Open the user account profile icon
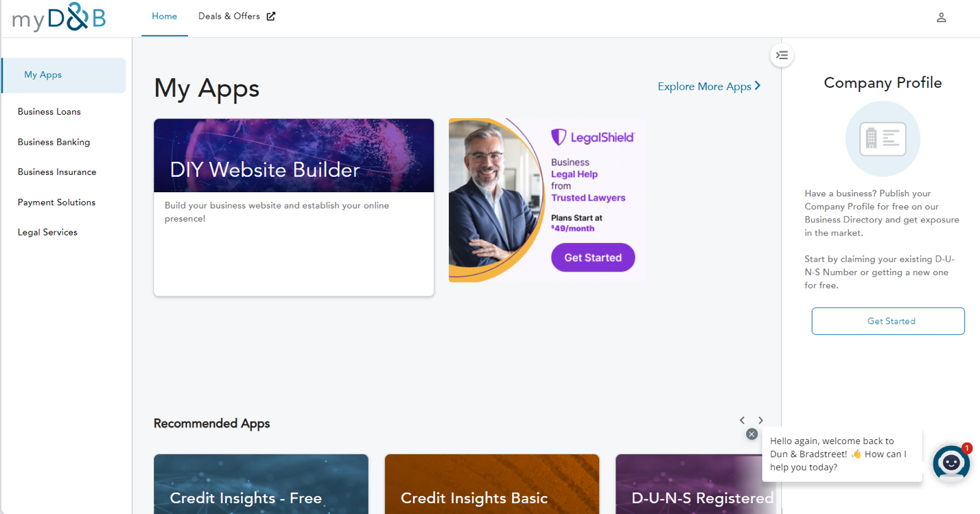This screenshot has height=514, width=980. (x=941, y=18)
